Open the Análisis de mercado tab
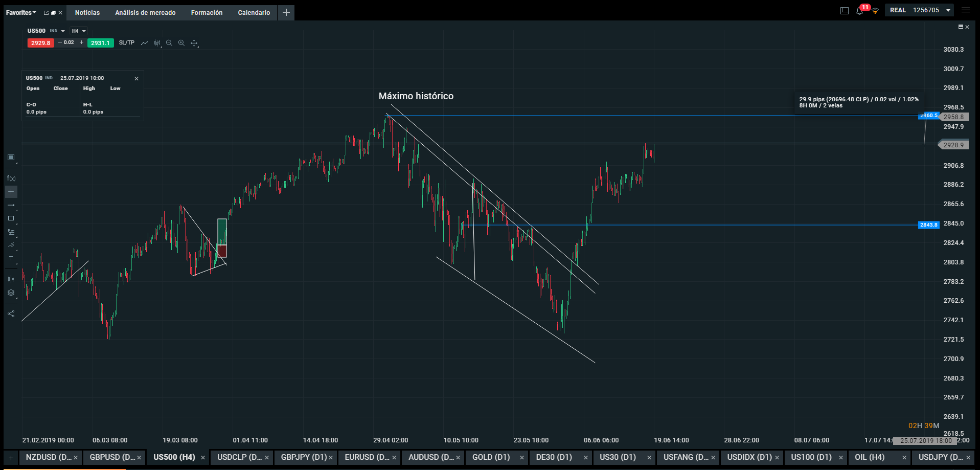Image resolution: width=980 pixels, height=470 pixels. click(x=145, y=13)
